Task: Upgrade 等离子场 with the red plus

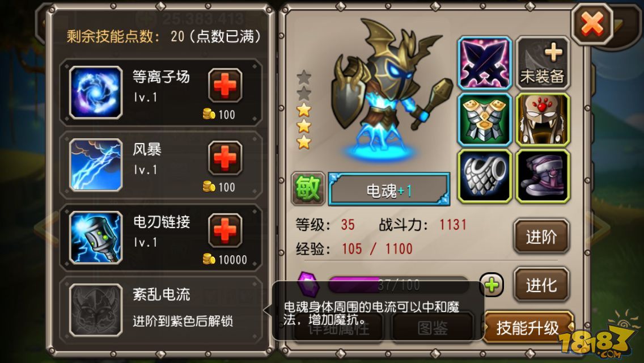Action: [224, 86]
